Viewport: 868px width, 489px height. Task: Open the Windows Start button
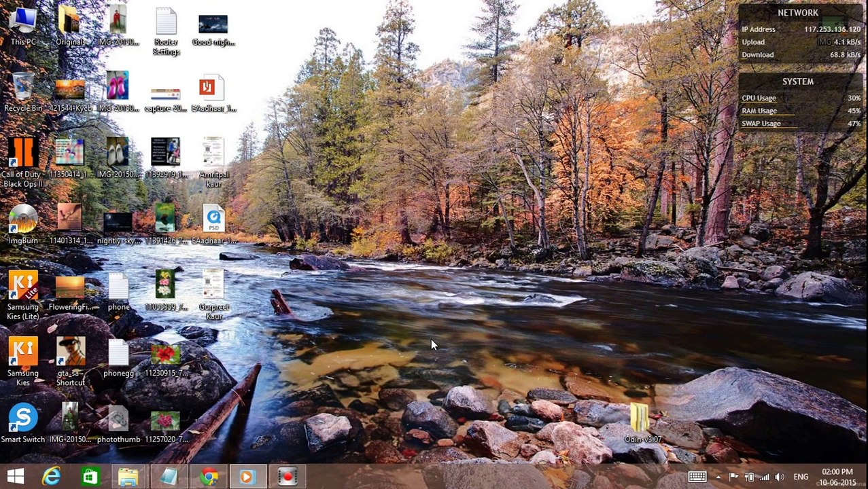click(x=16, y=477)
